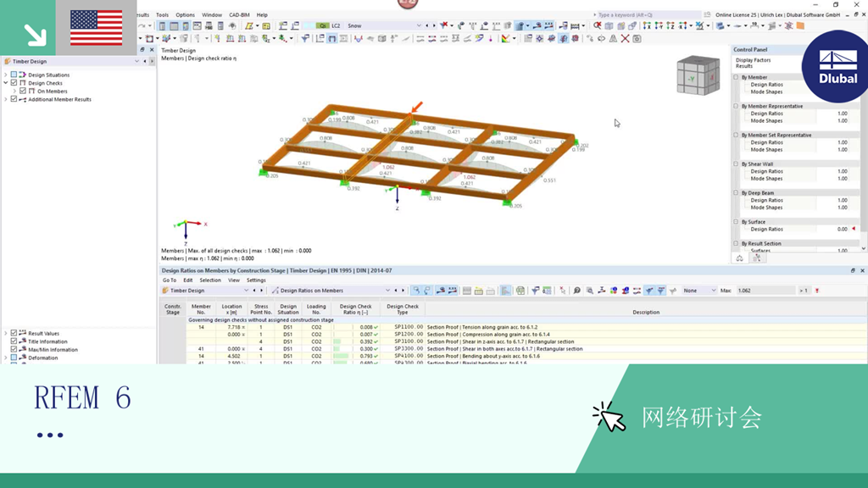The image size is (868, 488).
Task: Click the color scale result icon
Action: pos(505,39)
